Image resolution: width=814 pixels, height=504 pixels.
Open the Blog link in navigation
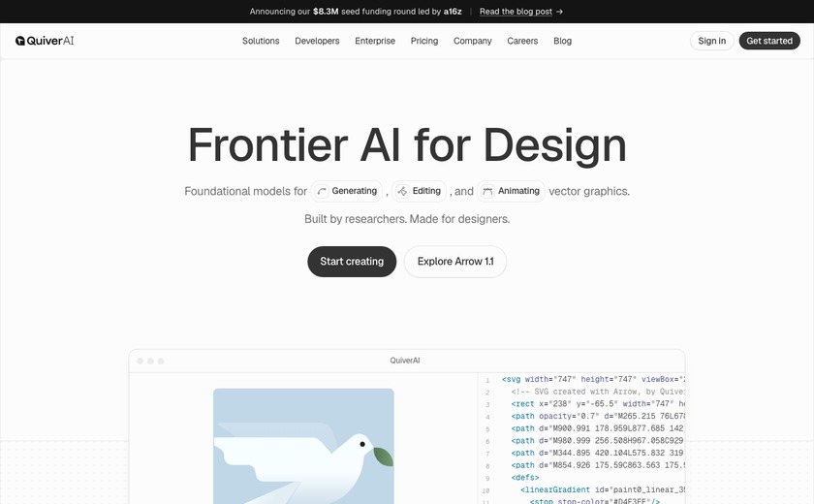coord(562,41)
